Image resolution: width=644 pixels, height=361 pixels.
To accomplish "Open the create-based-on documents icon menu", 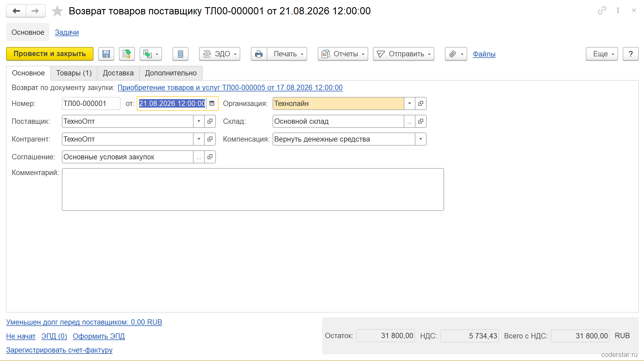I will (x=151, y=54).
